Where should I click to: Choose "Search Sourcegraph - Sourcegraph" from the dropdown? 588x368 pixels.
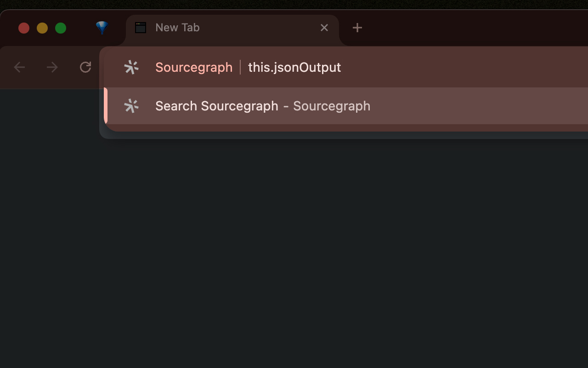pos(263,106)
